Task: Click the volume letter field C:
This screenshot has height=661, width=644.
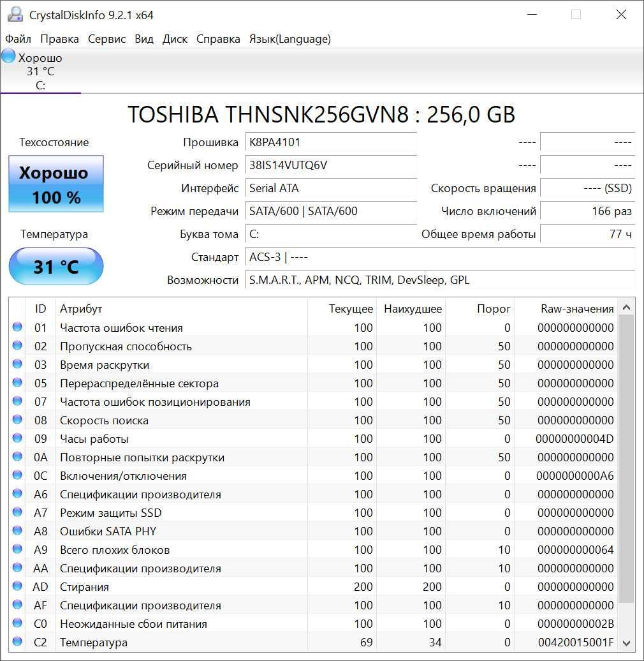Action: [x=331, y=234]
